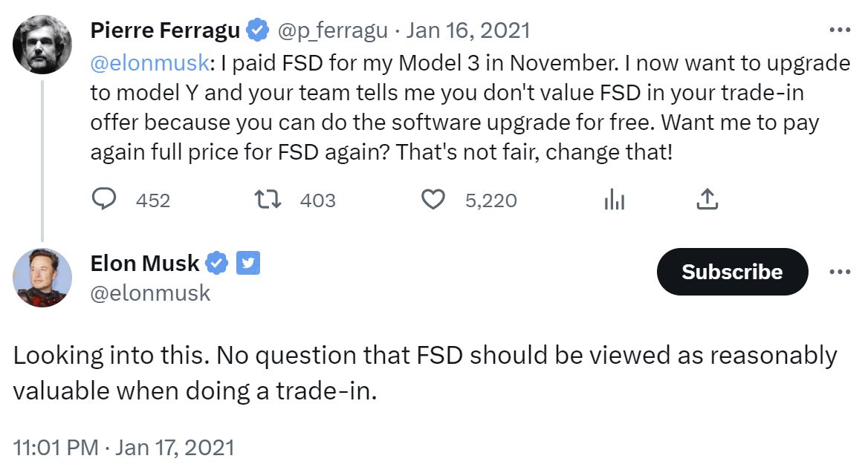
Task: Like Pierre Ferragu's tweet with heart icon
Action: tap(433, 200)
